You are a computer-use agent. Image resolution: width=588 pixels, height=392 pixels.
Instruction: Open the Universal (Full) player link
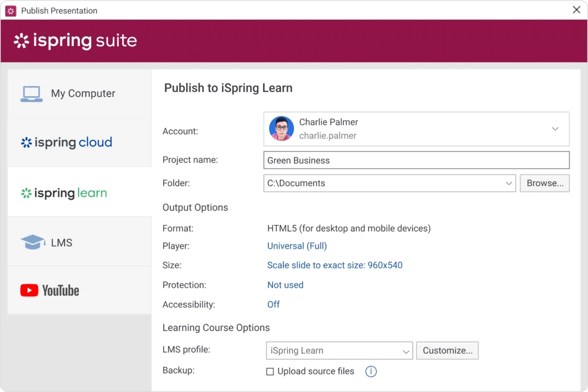pos(297,246)
